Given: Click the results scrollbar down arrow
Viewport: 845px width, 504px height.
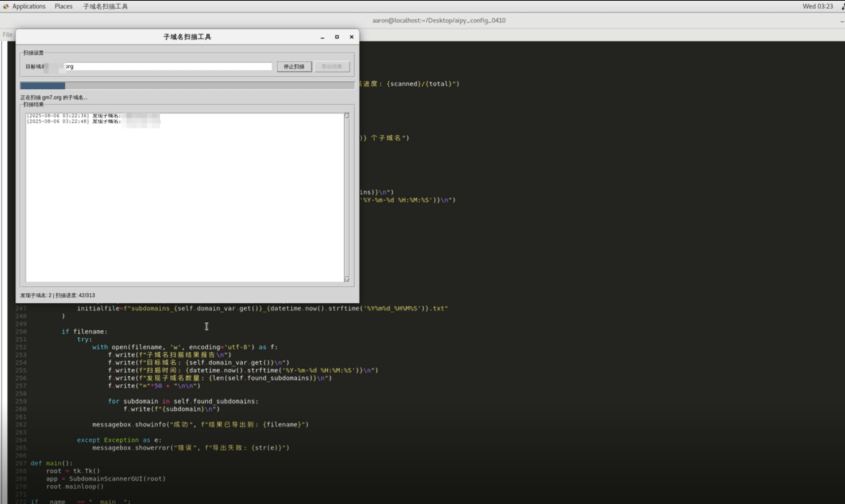Looking at the screenshot, I should pyautogui.click(x=346, y=279).
